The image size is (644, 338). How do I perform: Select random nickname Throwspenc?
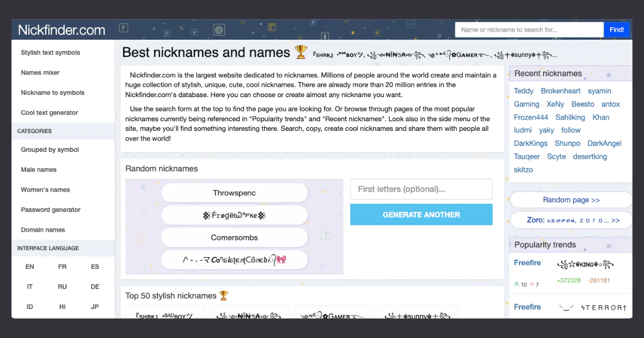[235, 193]
